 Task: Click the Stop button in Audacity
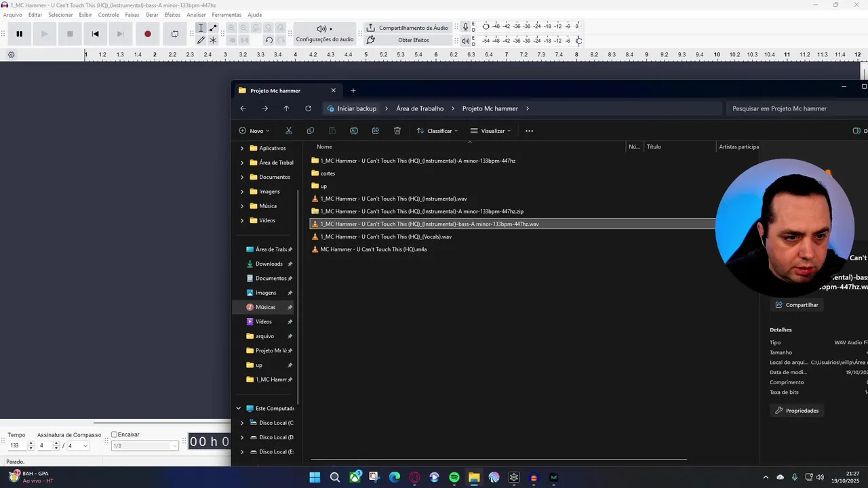[x=70, y=34]
